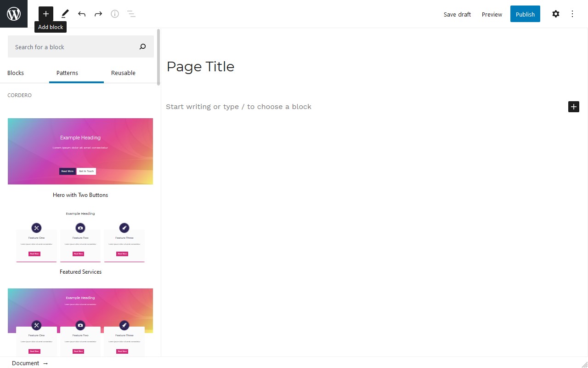Click the Save draft link

(x=457, y=14)
